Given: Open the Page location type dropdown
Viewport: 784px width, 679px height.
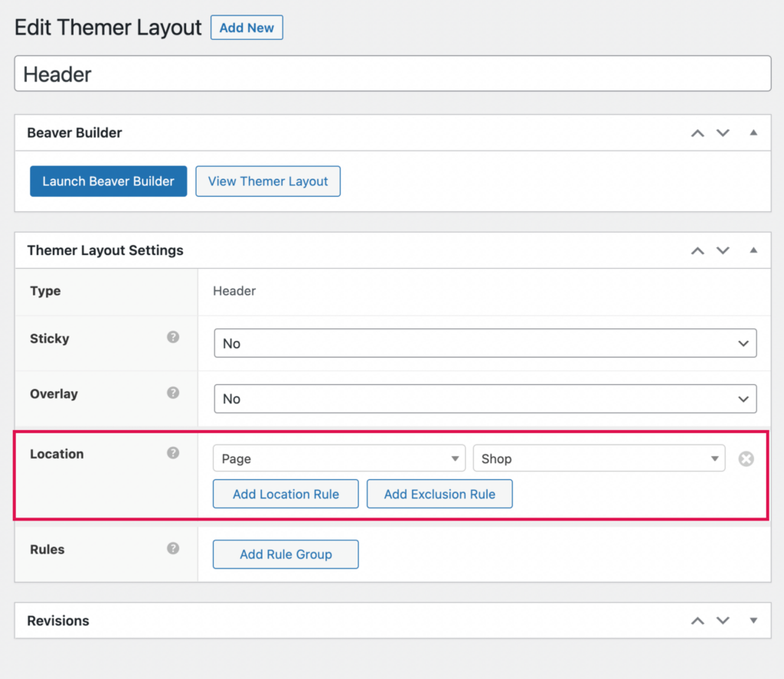Looking at the screenshot, I should (338, 459).
